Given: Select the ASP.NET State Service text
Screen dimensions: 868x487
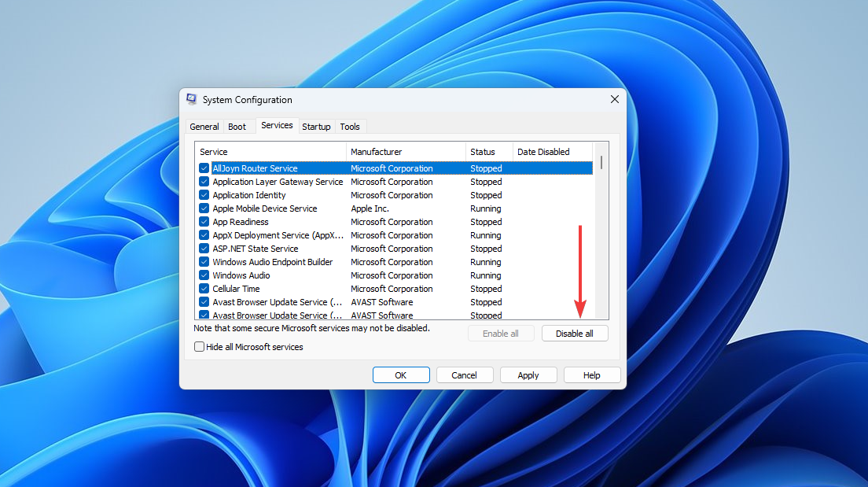Looking at the screenshot, I should tap(256, 248).
